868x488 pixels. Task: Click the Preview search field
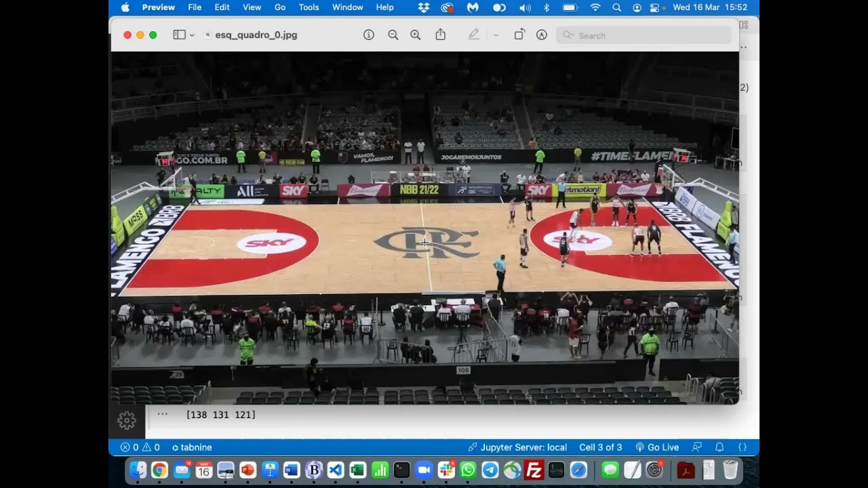tap(644, 35)
